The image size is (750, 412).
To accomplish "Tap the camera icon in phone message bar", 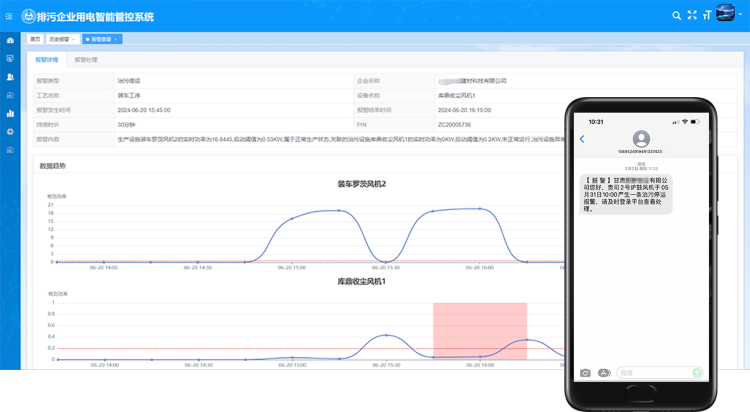I will [585, 373].
